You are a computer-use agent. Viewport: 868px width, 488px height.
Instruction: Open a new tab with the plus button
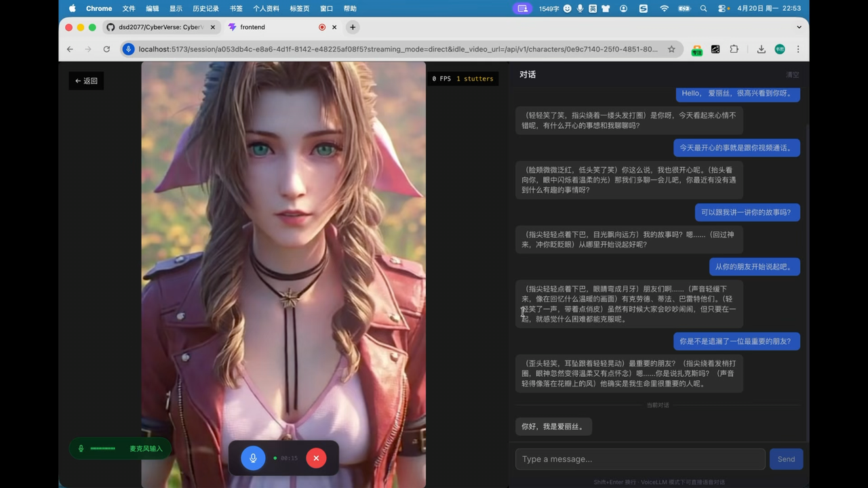coord(353,27)
